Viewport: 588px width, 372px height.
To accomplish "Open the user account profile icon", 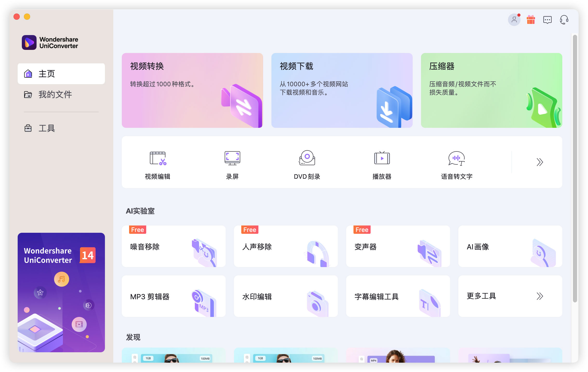I will pyautogui.click(x=514, y=20).
